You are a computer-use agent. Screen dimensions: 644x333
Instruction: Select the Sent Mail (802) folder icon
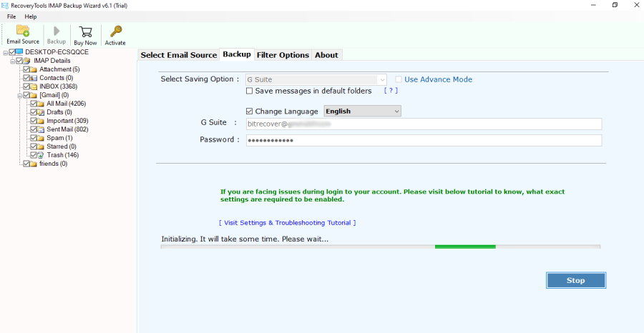(x=41, y=129)
